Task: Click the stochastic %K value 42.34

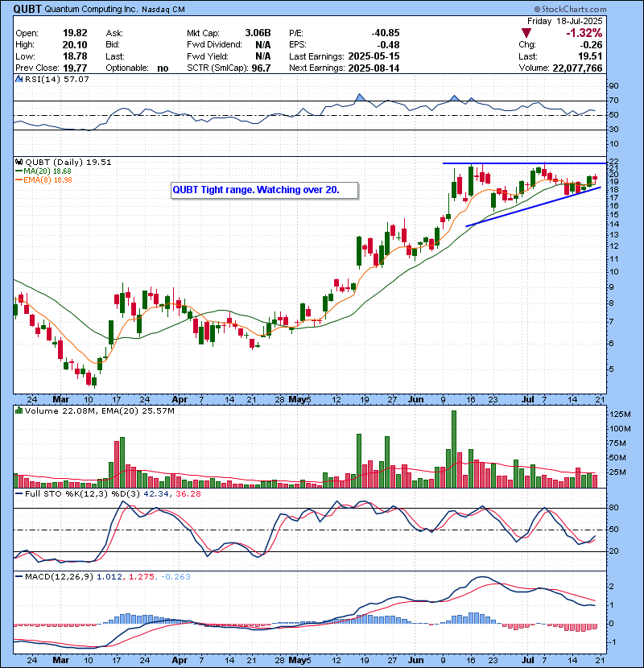Action: [x=157, y=494]
